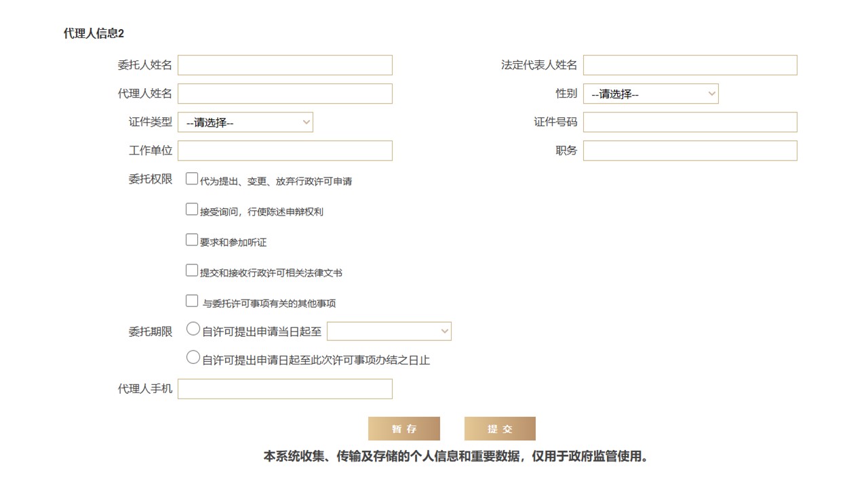Check 提交和接收行政许可相关法律文书 option
This screenshot has width=868, height=488.
(192, 270)
